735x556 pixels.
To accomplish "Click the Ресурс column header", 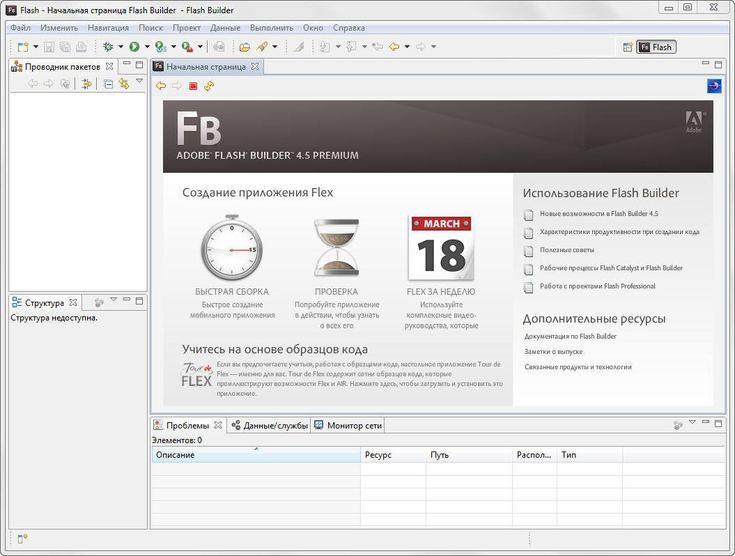I will coord(393,455).
